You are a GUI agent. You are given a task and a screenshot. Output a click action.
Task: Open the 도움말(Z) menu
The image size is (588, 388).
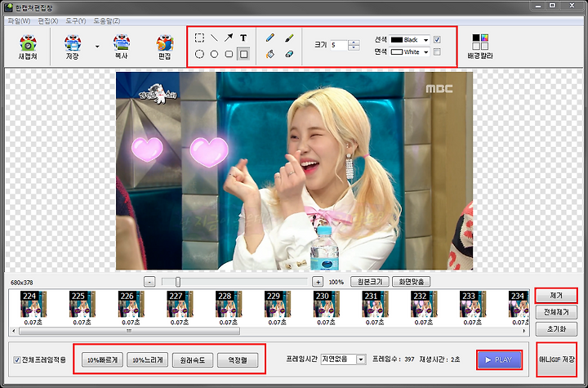107,21
